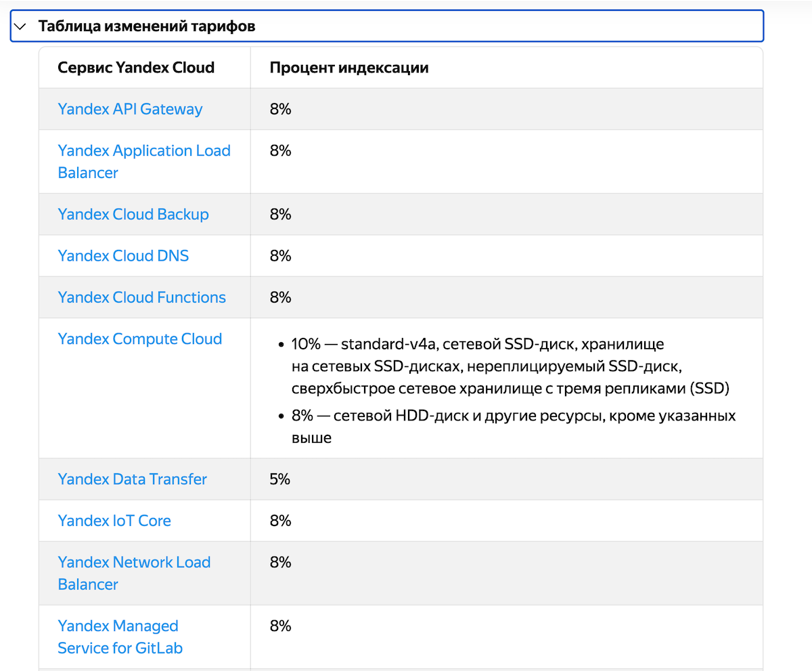Click the Процент индексации column header
Screen dimensions: 812x671
click(x=349, y=68)
